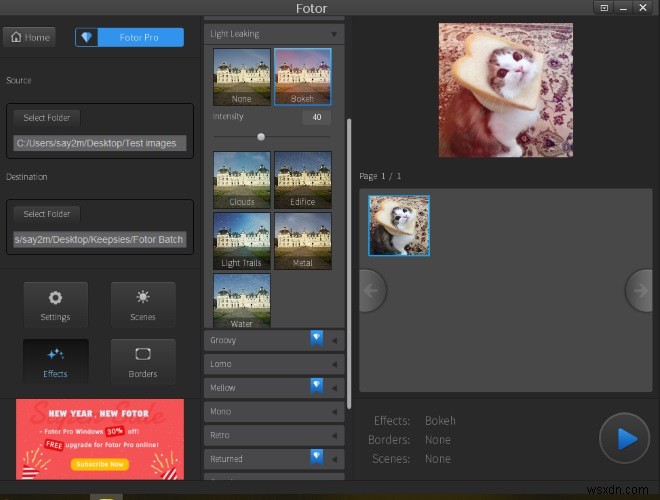Screen dimensions: 660x500
Task: Open the Settings panel gear icon
Action: (x=56, y=305)
